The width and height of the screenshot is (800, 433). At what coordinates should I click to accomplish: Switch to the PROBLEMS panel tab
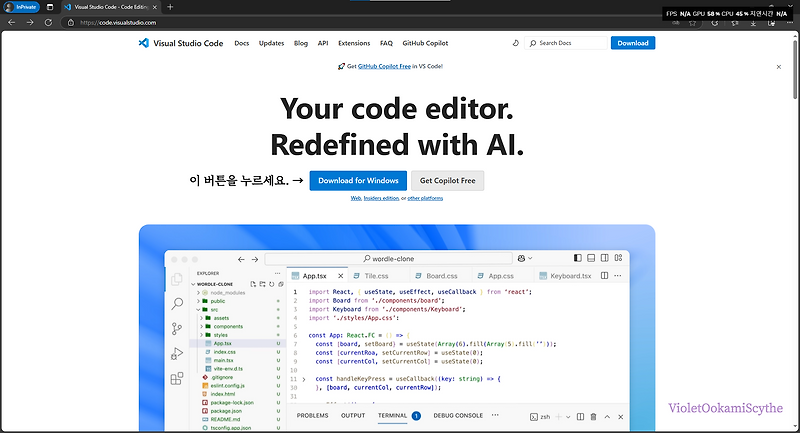coord(312,416)
